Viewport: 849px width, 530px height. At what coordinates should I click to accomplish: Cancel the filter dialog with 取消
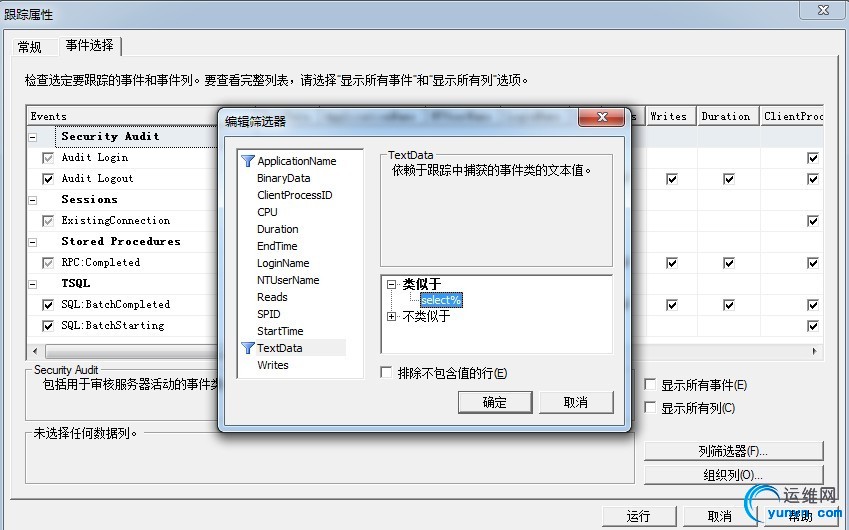coord(576,402)
